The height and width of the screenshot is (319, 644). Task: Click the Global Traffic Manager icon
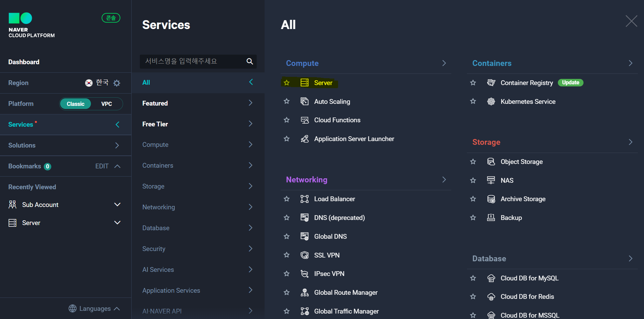(304, 311)
